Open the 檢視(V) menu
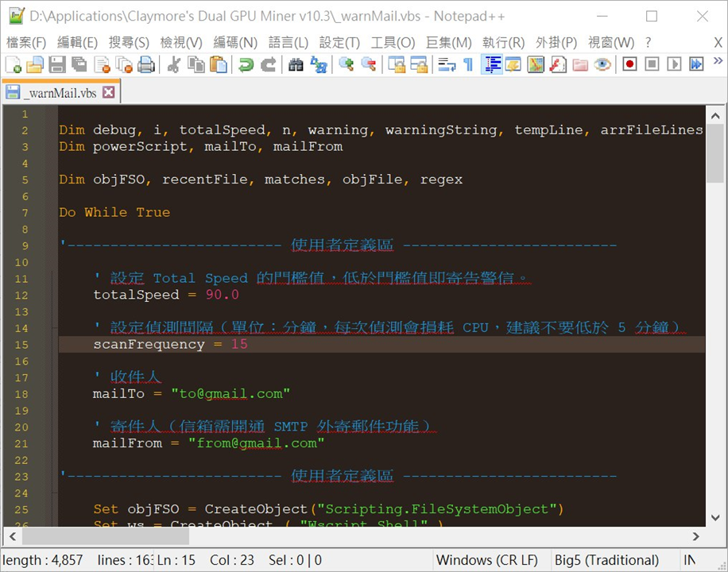The image size is (728, 572). 181,43
